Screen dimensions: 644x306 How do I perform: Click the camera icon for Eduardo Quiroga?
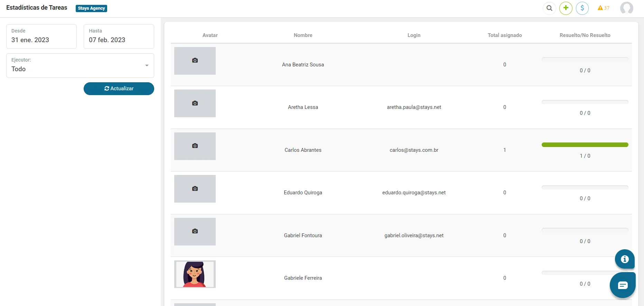(195, 189)
